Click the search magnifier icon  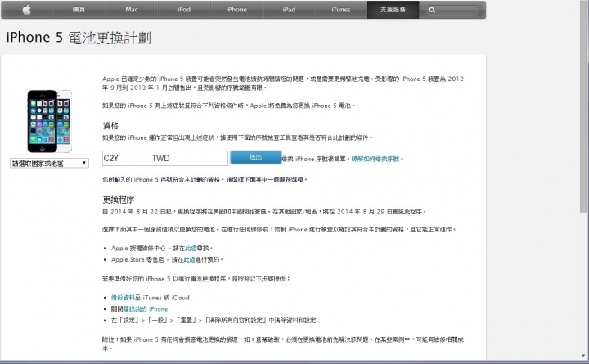(x=432, y=10)
